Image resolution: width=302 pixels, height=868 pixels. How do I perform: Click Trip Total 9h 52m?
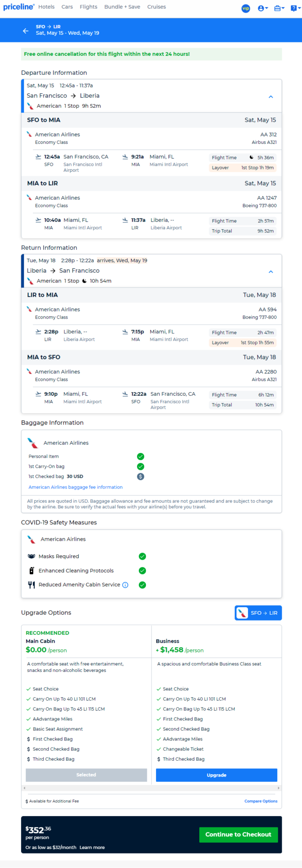243,231
